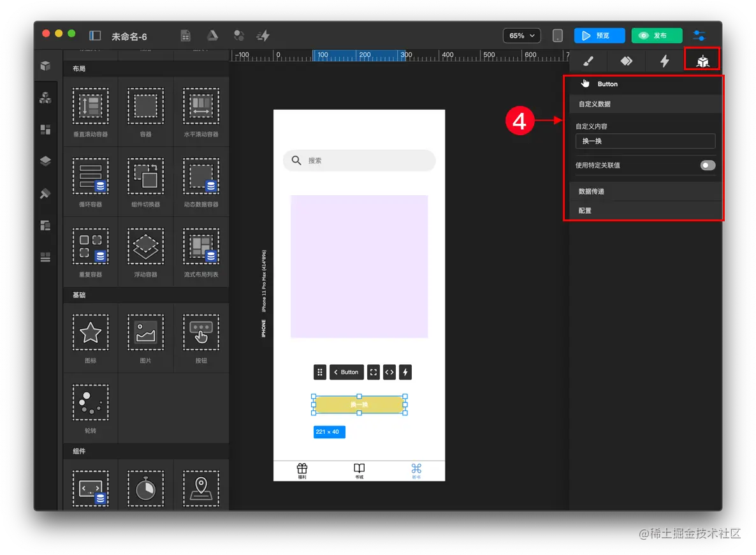Expand the 自定义数据 section
The width and height of the screenshot is (756, 555).
click(645, 104)
